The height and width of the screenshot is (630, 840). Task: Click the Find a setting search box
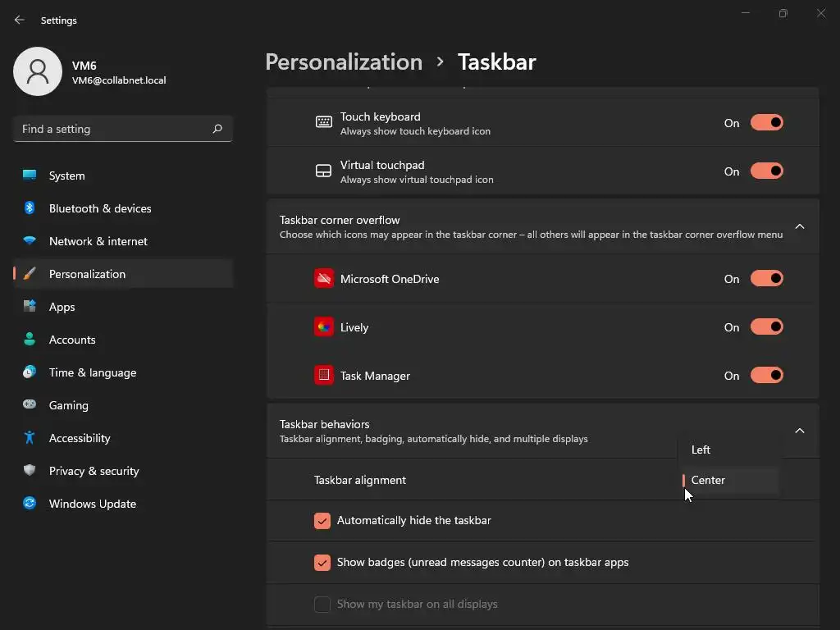click(111, 129)
